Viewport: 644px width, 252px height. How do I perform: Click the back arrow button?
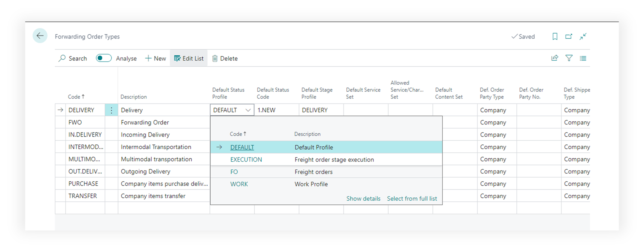click(40, 36)
